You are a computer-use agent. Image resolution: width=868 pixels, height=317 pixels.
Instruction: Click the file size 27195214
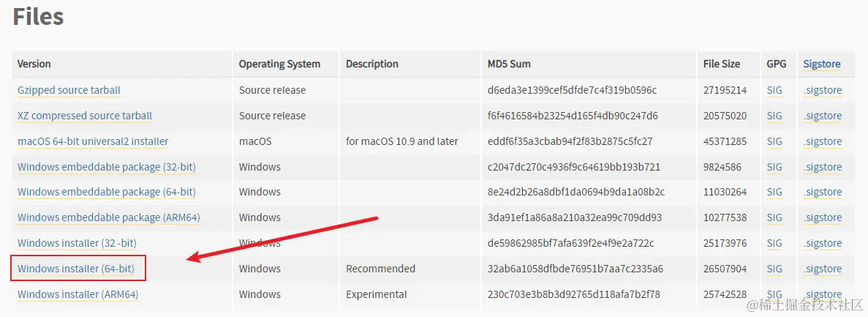[725, 90]
